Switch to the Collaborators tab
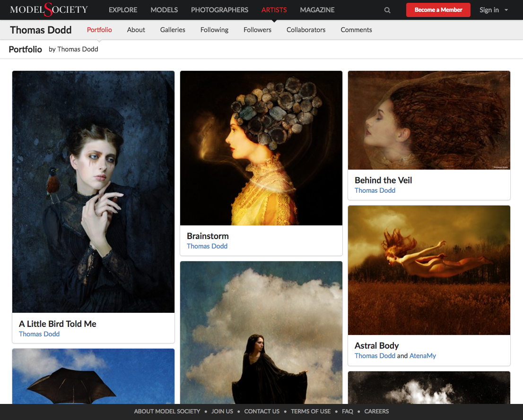Image resolution: width=523 pixels, height=420 pixels. (x=306, y=30)
